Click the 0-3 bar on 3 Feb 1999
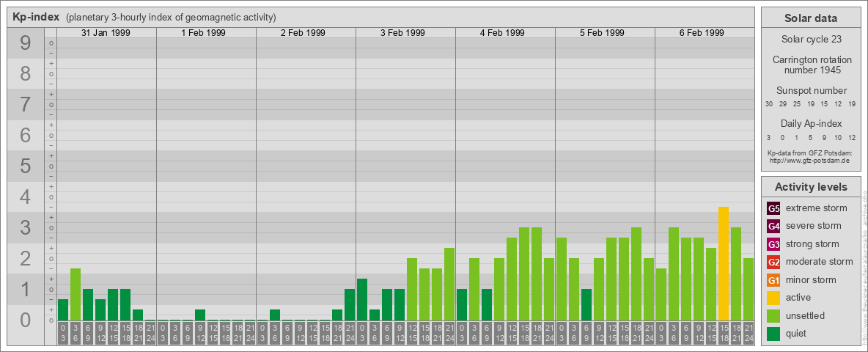 click(x=362, y=299)
